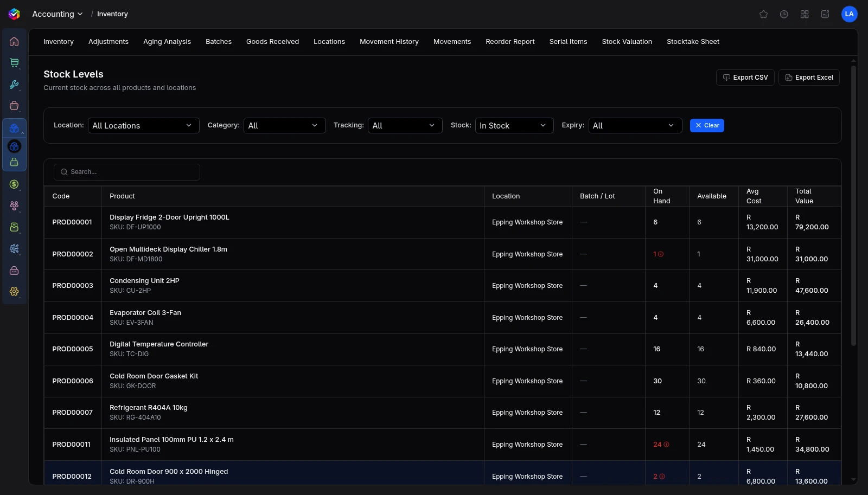Open the blue cubes inventory module

pyautogui.click(x=14, y=128)
